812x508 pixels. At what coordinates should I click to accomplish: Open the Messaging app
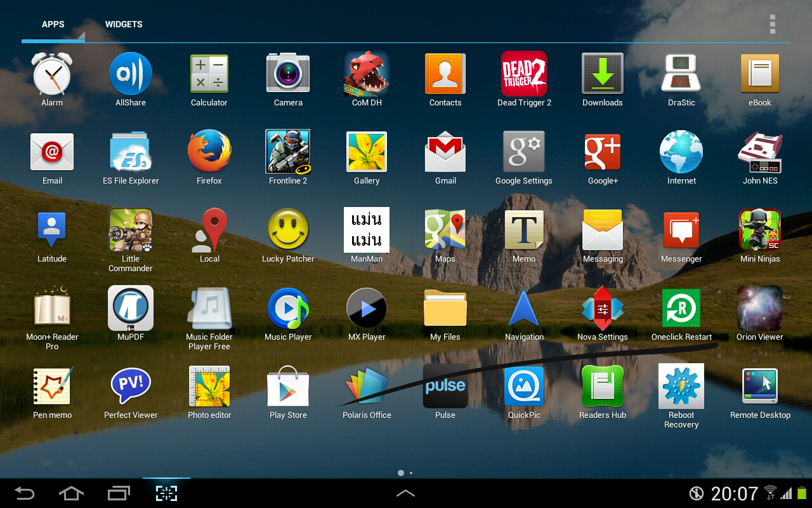click(x=603, y=230)
